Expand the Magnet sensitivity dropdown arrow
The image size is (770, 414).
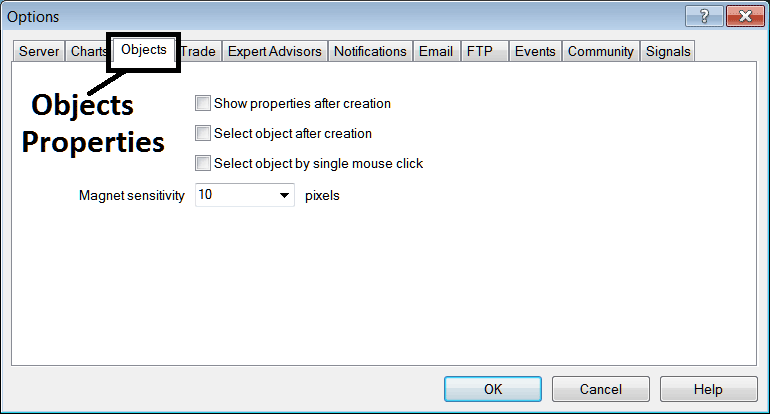click(284, 196)
